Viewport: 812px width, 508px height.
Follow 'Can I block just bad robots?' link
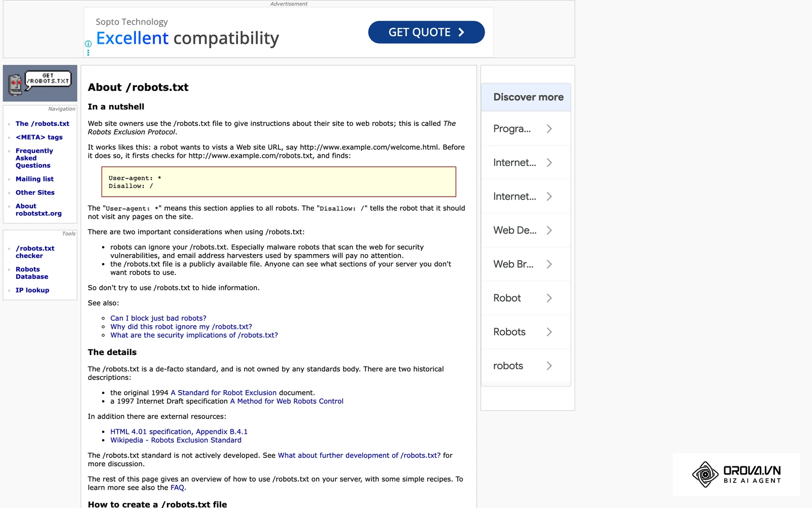pos(158,319)
